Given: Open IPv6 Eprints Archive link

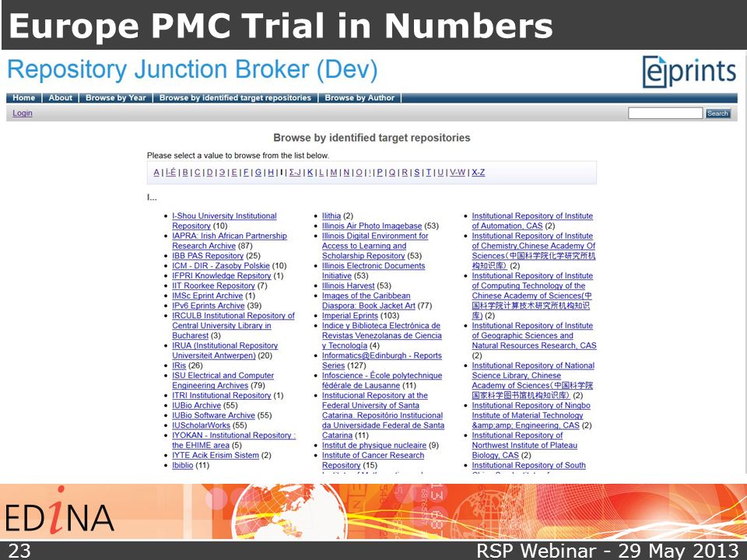Looking at the screenshot, I should (209, 306).
